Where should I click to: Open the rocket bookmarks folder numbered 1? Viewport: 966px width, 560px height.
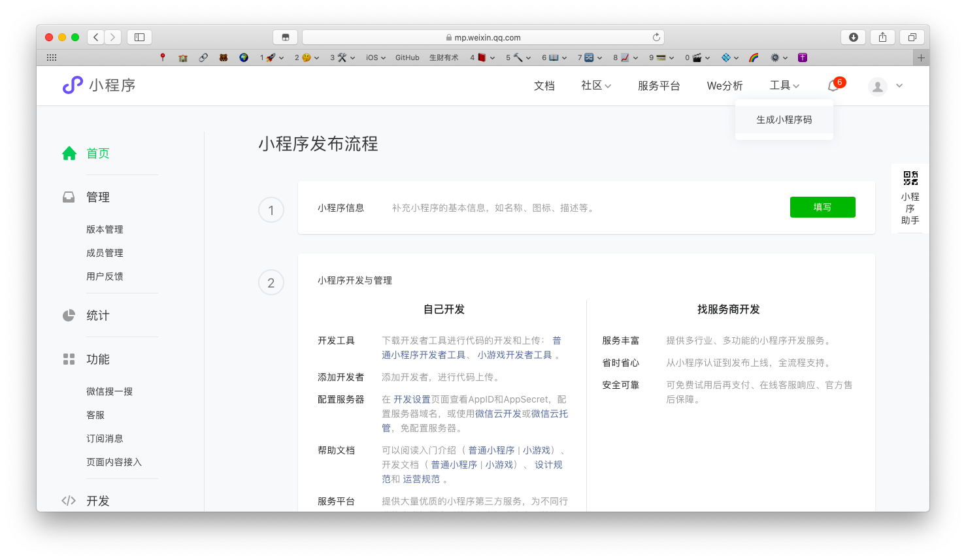[272, 58]
